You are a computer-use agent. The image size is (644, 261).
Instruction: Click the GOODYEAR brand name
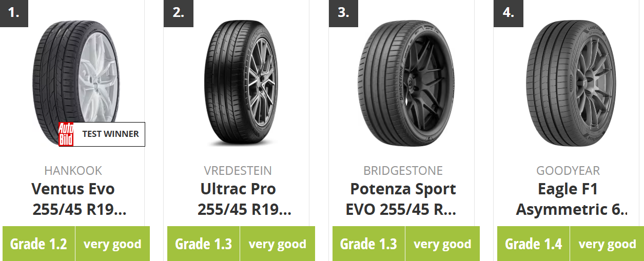tap(568, 170)
